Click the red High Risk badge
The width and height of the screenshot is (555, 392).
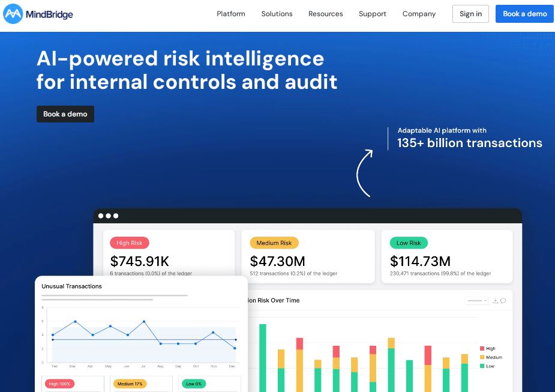pyautogui.click(x=129, y=243)
